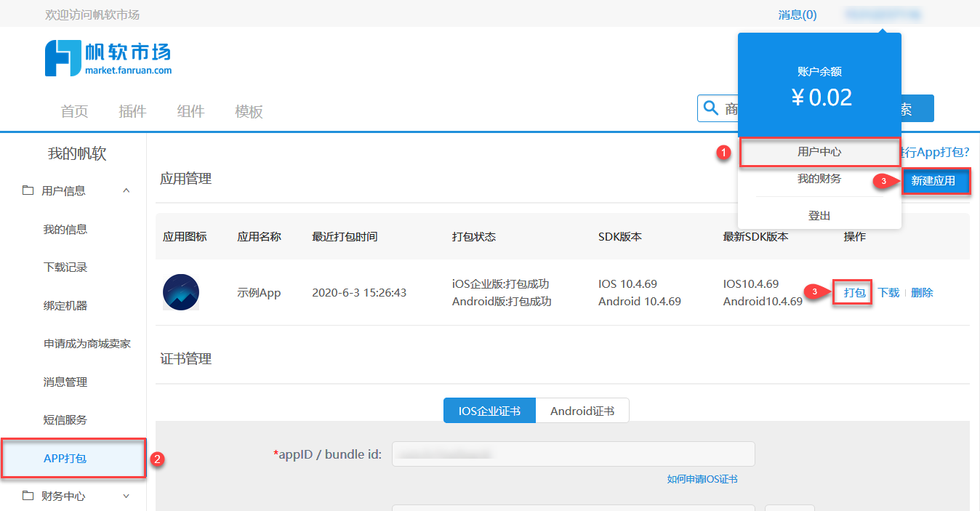Click the search magnifier icon
The image size is (980, 511).
point(710,108)
